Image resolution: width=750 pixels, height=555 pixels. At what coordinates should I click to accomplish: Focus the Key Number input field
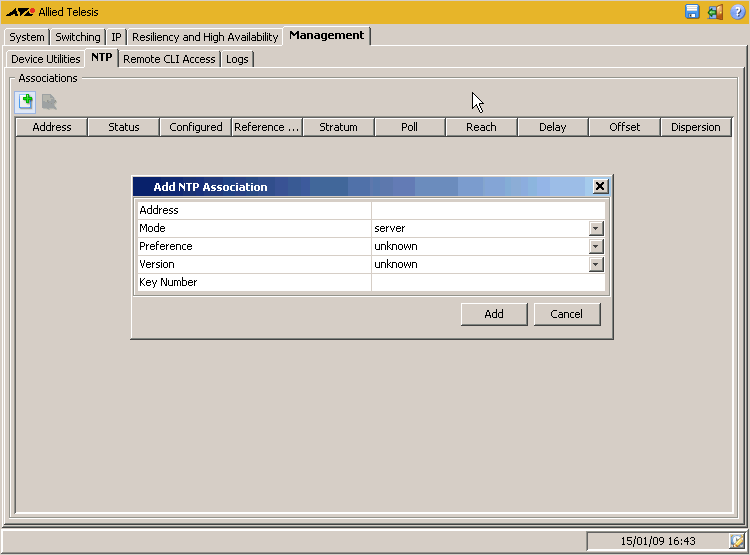click(x=488, y=282)
